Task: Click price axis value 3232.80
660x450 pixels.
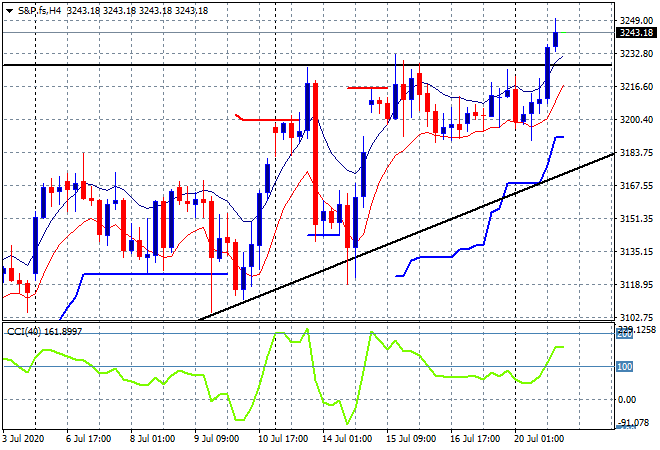Action: 636,53
